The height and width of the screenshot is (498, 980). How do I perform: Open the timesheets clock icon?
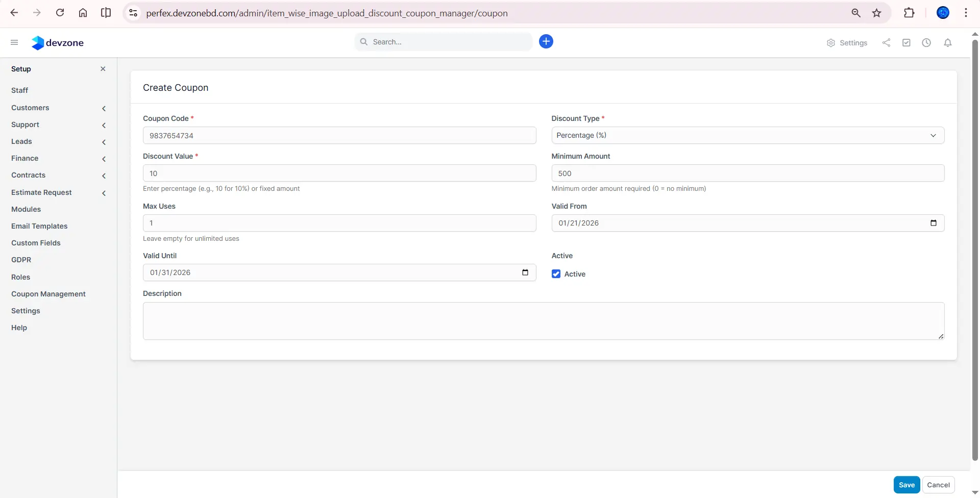926,43
